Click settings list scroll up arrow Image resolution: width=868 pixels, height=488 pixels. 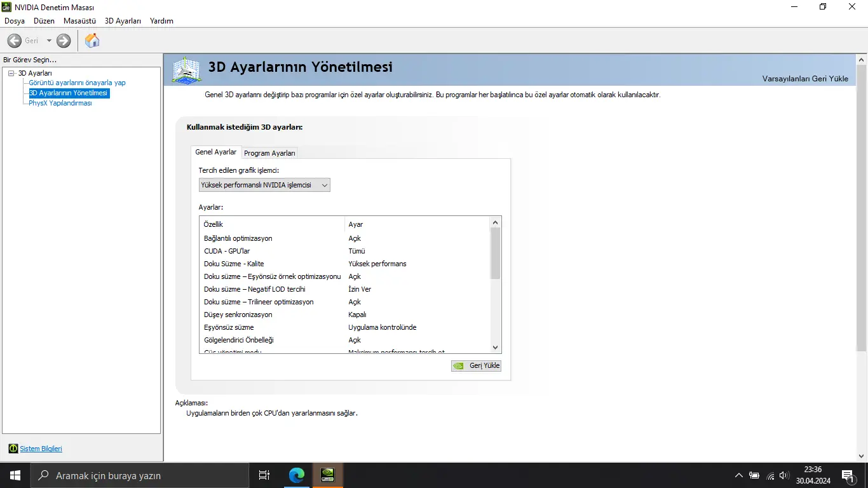[x=496, y=222]
